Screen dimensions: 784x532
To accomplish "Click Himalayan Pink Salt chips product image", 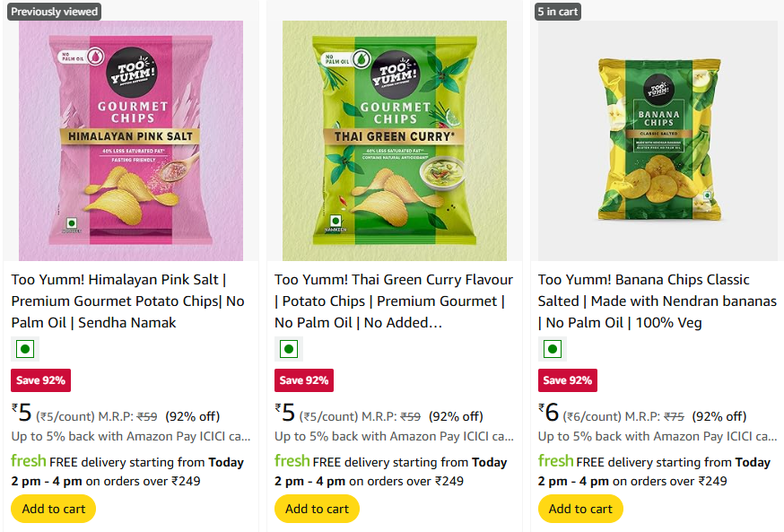I will tap(131, 141).
